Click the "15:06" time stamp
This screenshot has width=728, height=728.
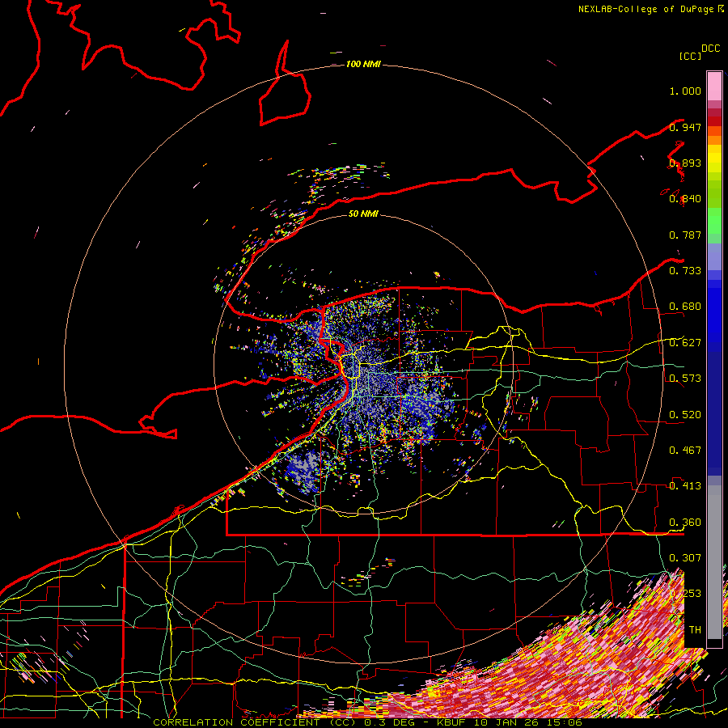pos(564,722)
